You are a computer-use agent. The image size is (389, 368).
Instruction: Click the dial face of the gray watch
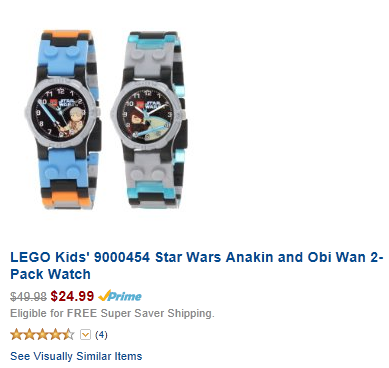click(x=147, y=114)
